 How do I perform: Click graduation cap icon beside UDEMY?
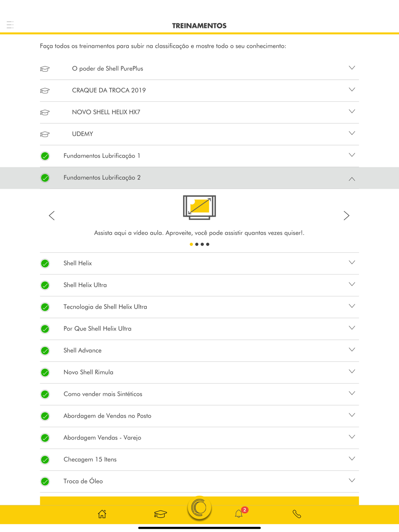pyautogui.click(x=45, y=134)
